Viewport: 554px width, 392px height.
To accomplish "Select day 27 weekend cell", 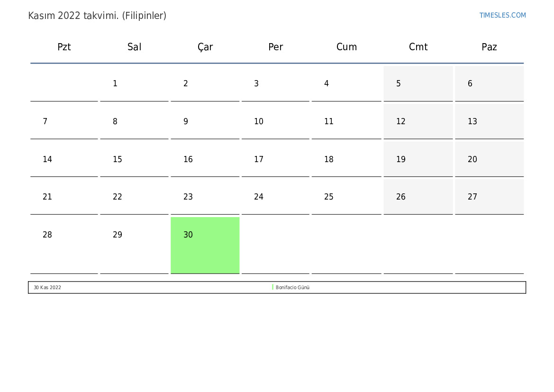I will [489, 197].
